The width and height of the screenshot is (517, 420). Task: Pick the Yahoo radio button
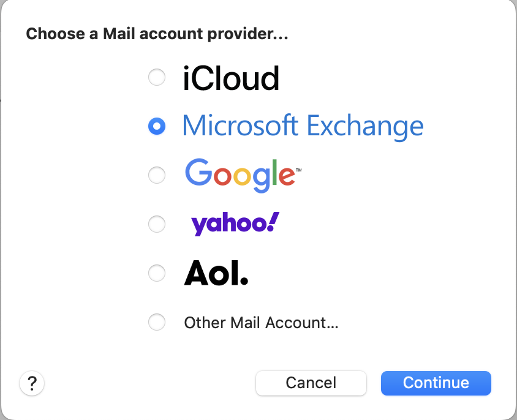tap(157, 224)
